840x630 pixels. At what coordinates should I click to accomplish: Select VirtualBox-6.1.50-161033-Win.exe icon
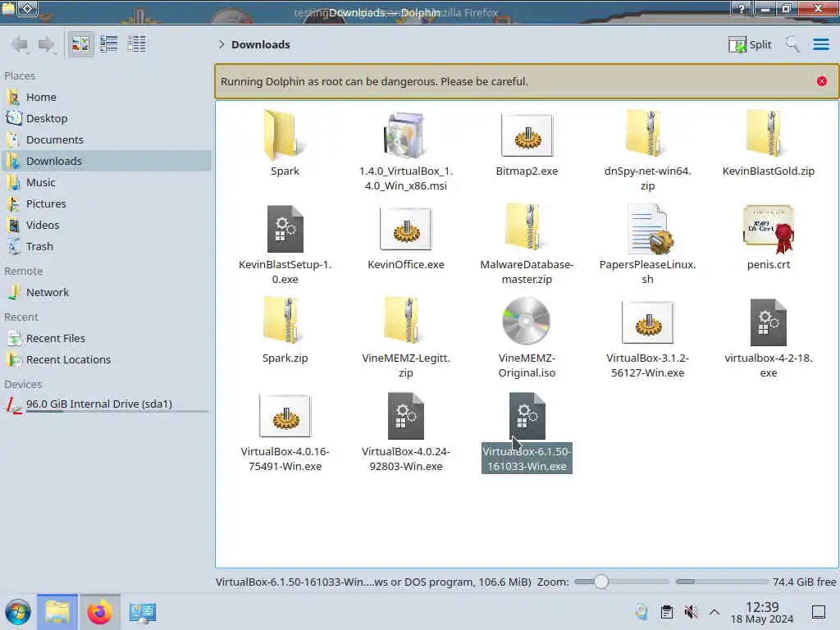(527, 416)
